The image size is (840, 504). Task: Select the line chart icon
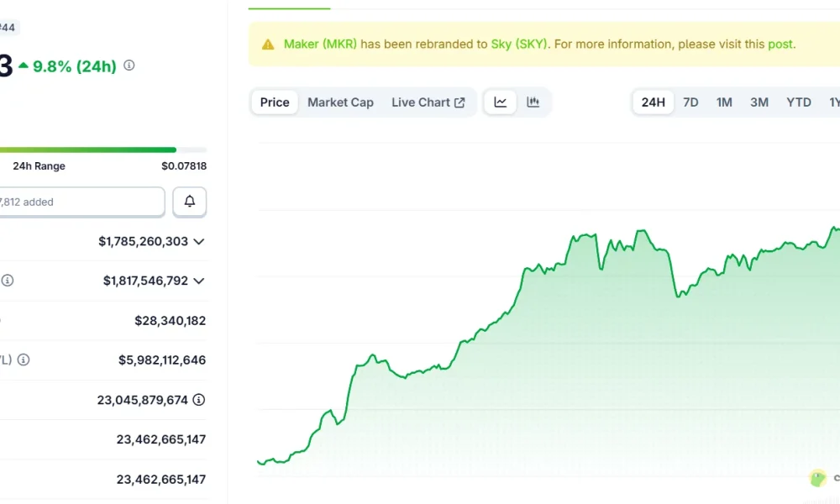(500, 101)
